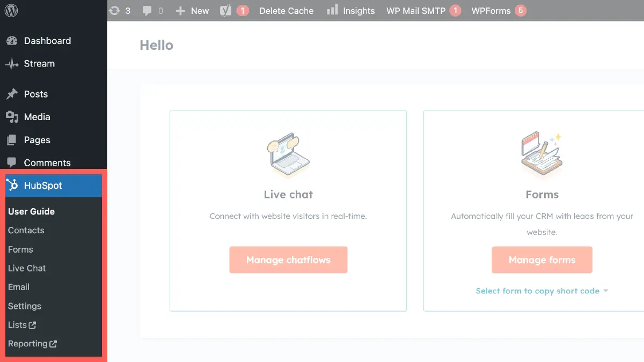Select the HubSpot menu item

point(54,186)
